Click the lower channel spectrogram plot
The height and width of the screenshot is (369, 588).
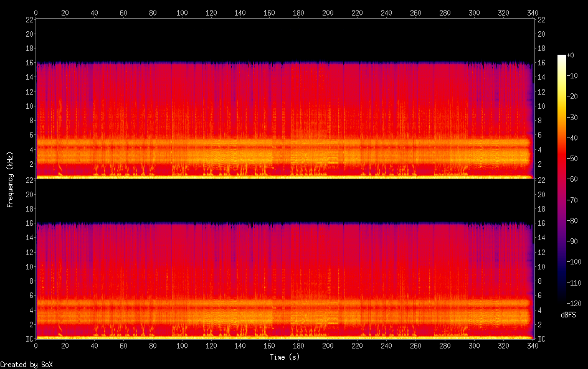click(x=285, y=259)
